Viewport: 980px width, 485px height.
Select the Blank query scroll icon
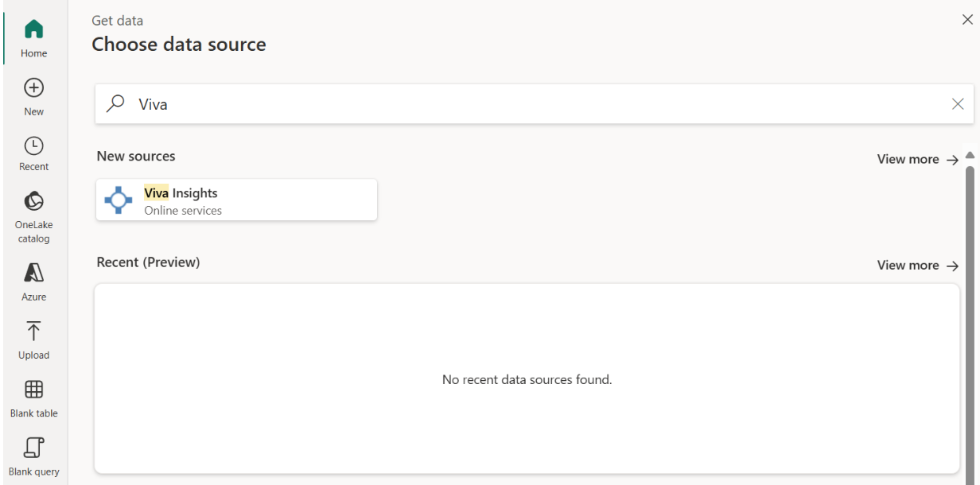(x=33, y=448)
